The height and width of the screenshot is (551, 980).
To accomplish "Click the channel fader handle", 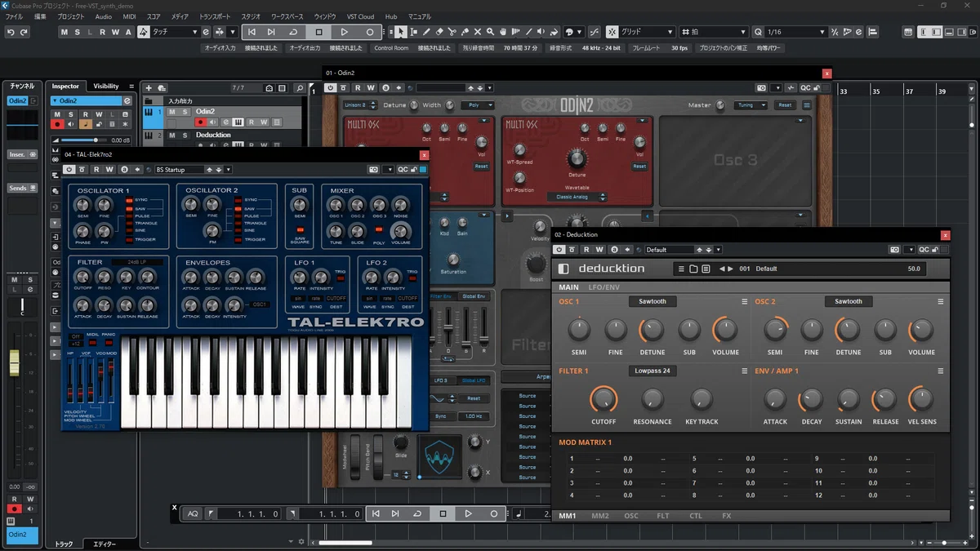I will coord(13,362).
